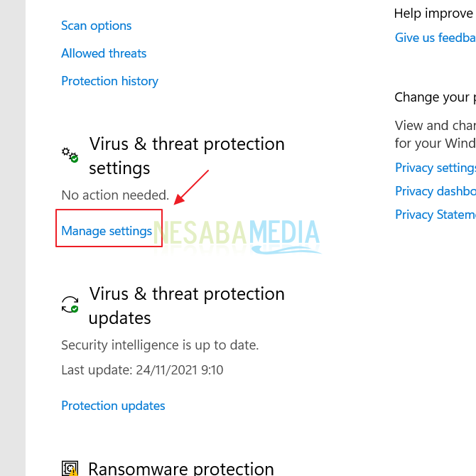Click the protection updates refresh icon
Screen dimensions: 476x476
pos(70,305)
